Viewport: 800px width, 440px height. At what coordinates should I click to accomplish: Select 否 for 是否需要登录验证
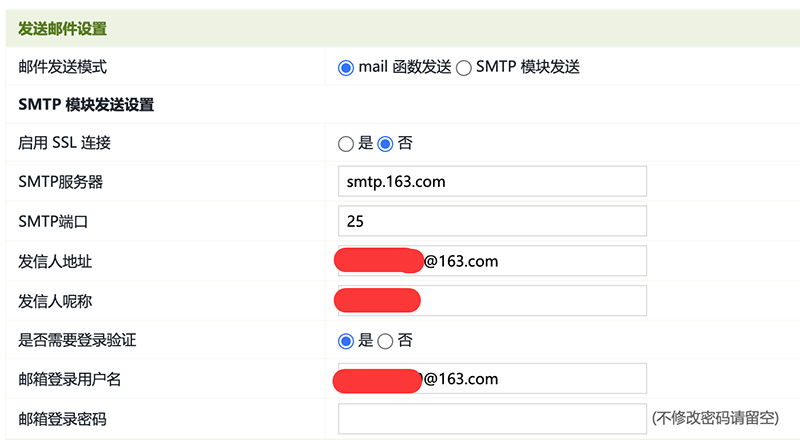pyautogui.click(x=386, y=341)
